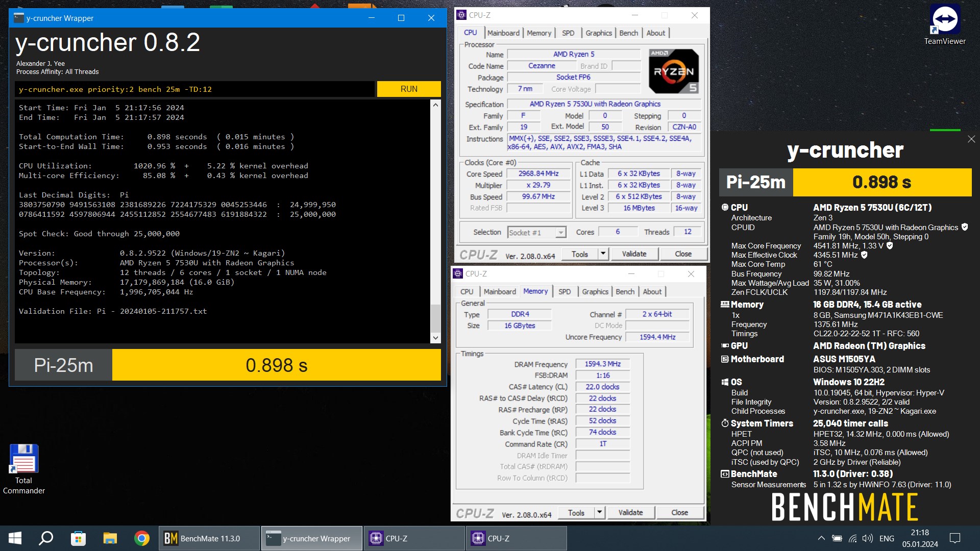
Task: Switch to BenchMate 11.3.0 taskbar button
Action: 209,538
